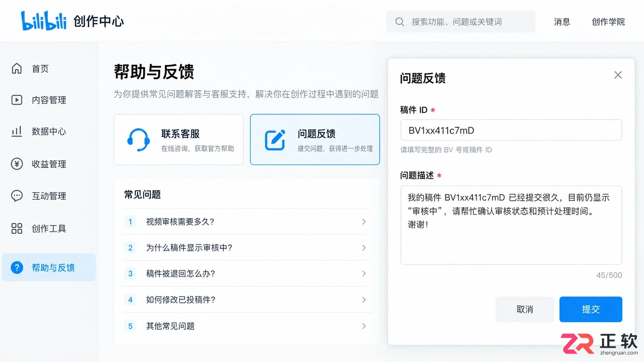Click the 视频审核需要多久？ question text
Viewport: 644px width, 362px height.
[180, 222]
